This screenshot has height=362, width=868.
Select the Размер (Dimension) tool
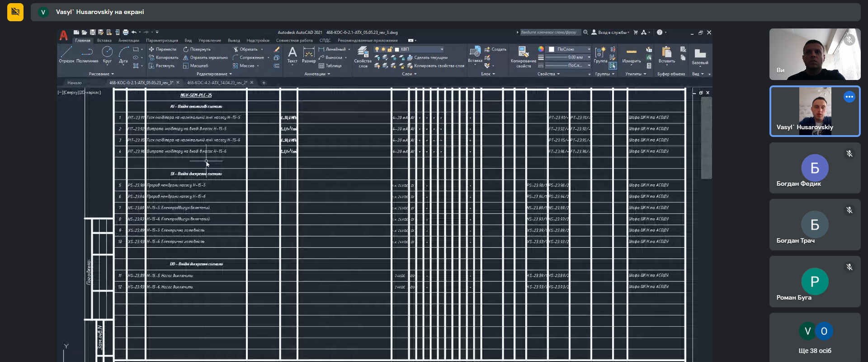pos(309,54)
